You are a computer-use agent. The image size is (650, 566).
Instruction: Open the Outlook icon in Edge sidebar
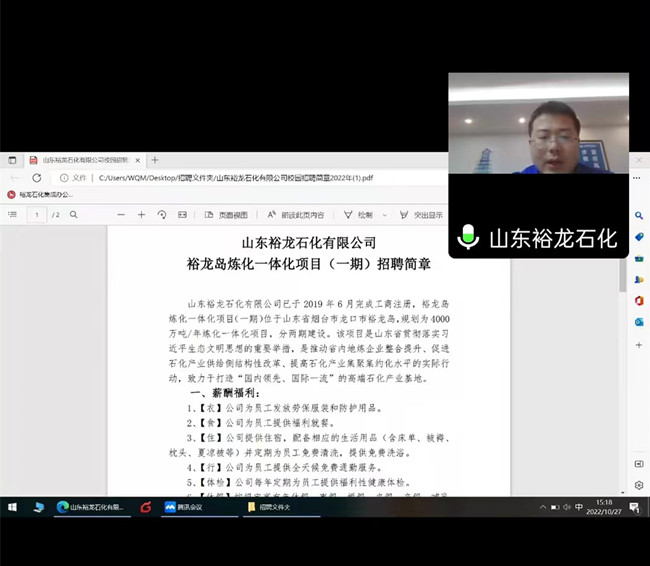638,321
